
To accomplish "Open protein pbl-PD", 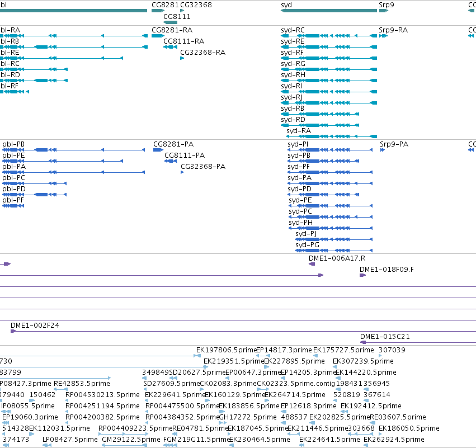I will (x=13, y=189).
